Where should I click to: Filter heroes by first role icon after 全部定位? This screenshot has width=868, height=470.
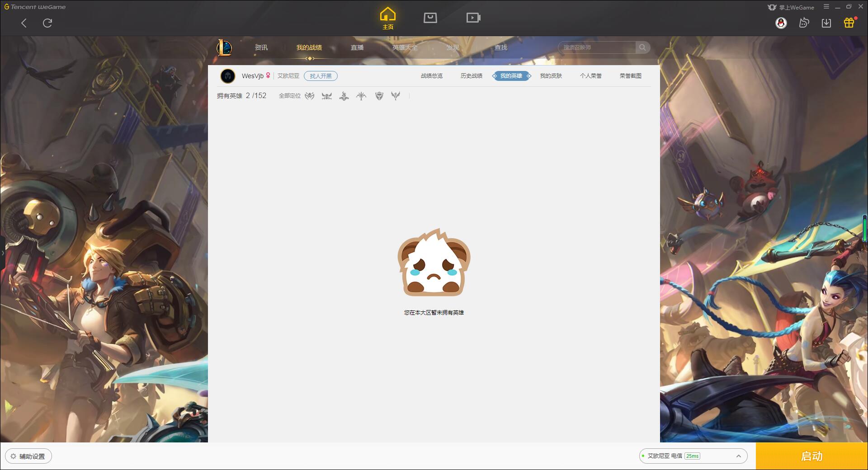(x=310, y=96)
